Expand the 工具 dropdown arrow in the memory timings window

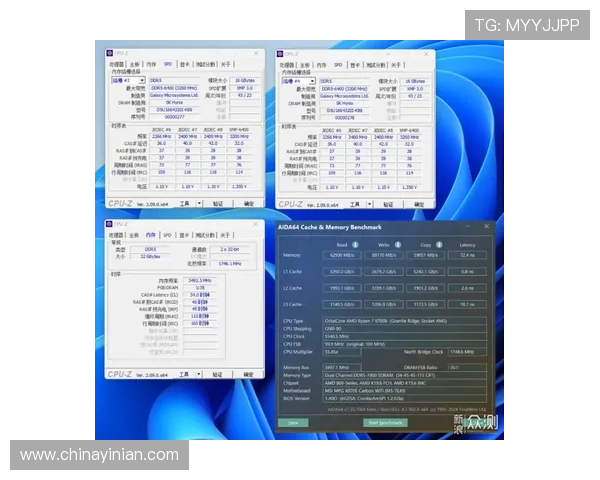point(198,374)
